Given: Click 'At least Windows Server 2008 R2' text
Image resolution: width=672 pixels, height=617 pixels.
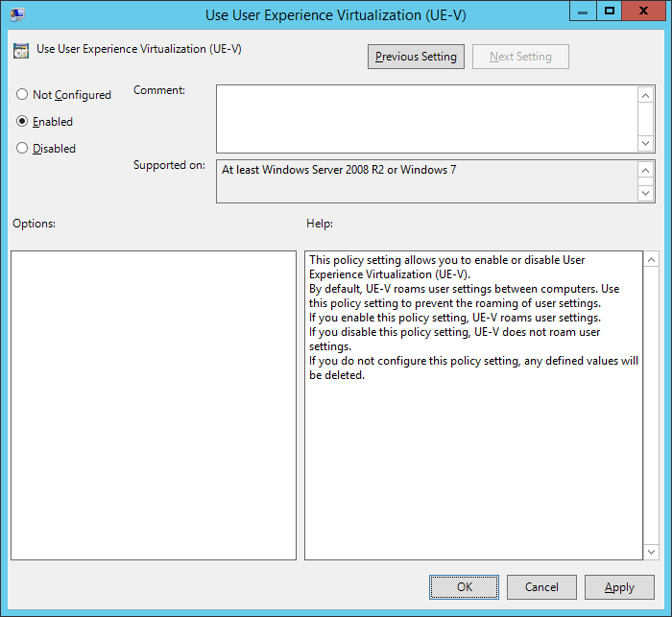Looking at the screenshot, I should pyautogui.click(x=302, y=170).
